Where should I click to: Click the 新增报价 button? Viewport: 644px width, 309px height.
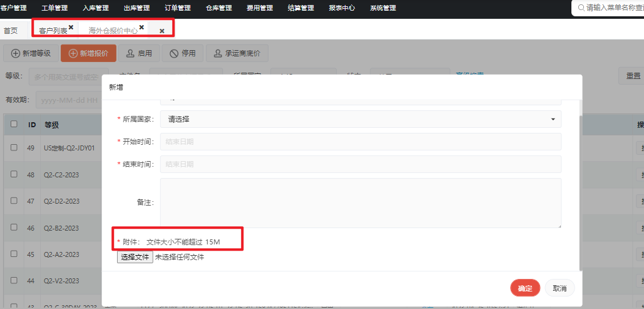point(88,53)
